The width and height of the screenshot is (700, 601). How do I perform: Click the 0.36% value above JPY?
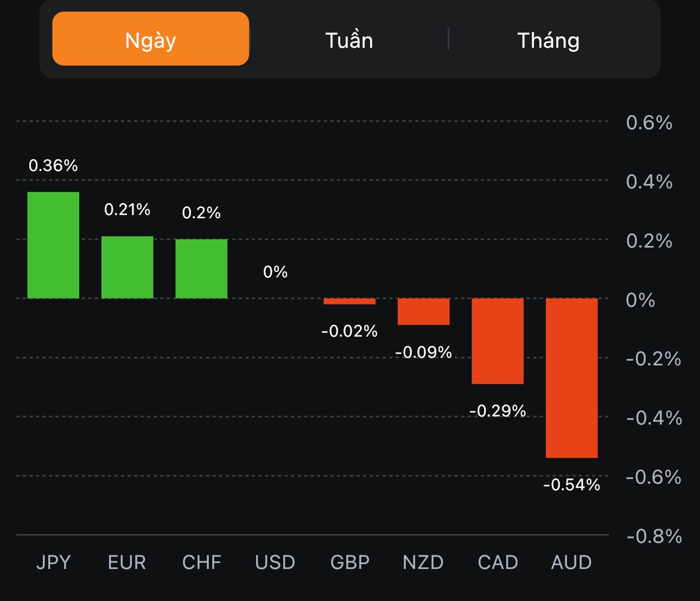tap(53, 165)
